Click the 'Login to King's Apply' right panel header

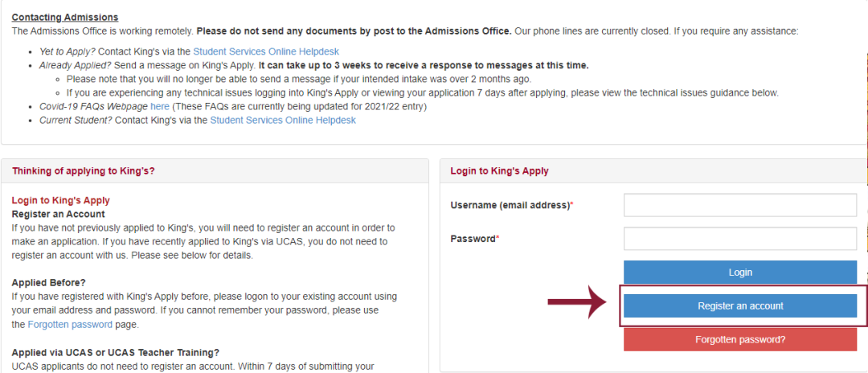tap(499, 171)
